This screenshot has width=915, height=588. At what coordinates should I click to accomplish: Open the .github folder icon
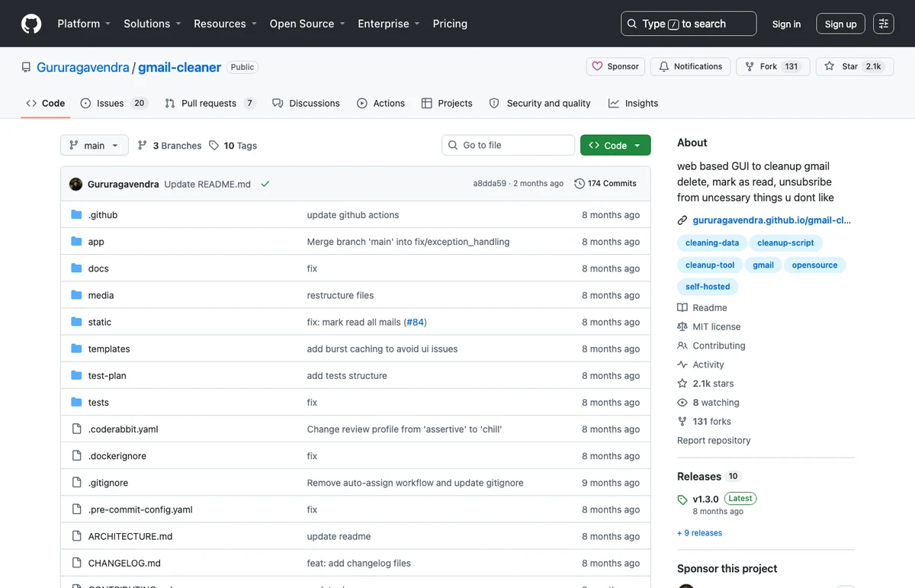(76, 215)
